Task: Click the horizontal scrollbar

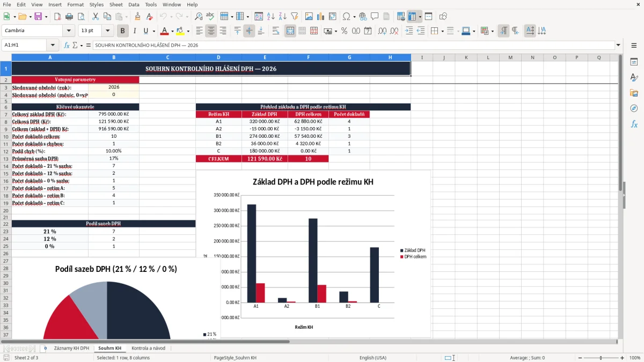Action: 145,341
